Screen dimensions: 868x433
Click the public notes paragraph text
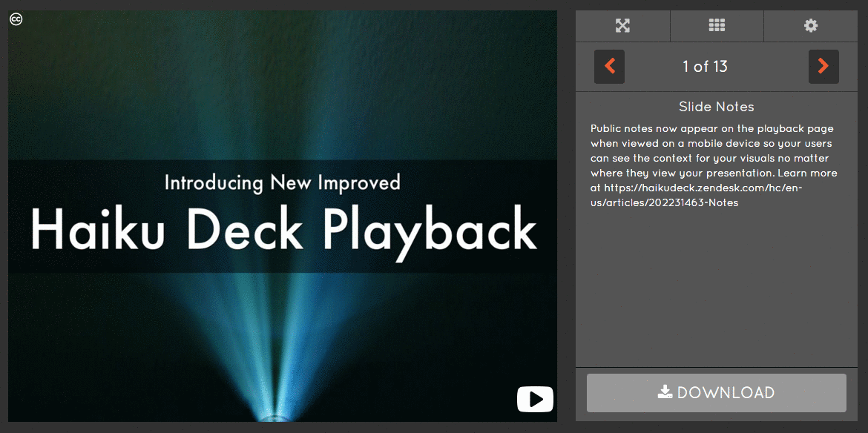tap(712, 151)
